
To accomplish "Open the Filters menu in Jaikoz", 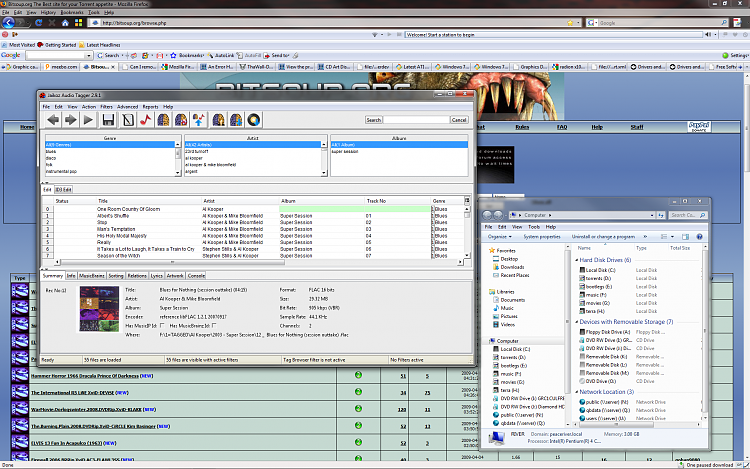I will pos(106,107).
